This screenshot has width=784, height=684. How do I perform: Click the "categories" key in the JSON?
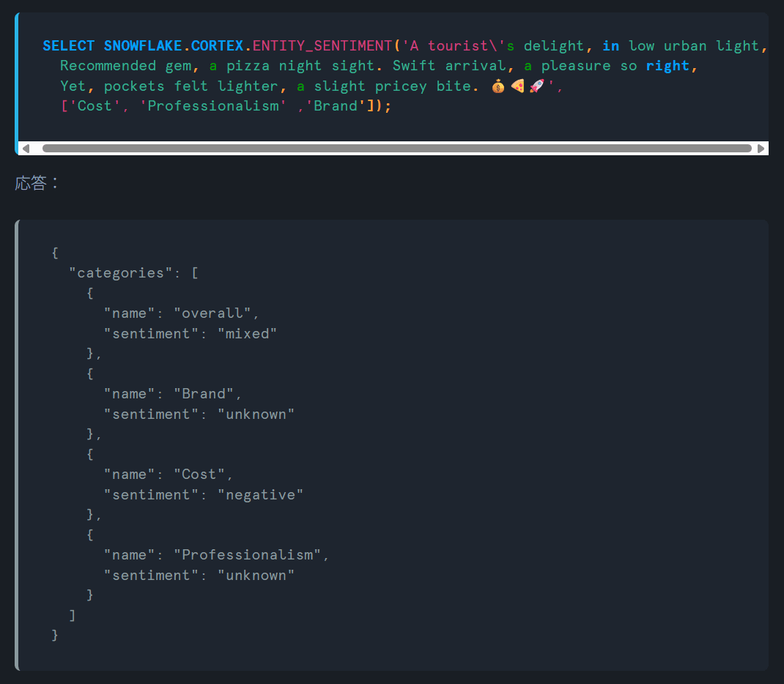(120, 273)
